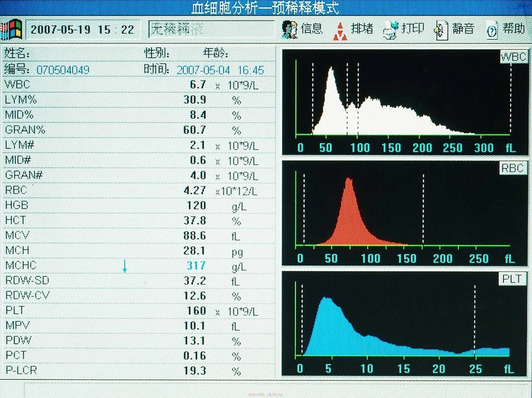Click the HGB row label
This screenshot has height=398, width=532.
(x=17, y=205)
